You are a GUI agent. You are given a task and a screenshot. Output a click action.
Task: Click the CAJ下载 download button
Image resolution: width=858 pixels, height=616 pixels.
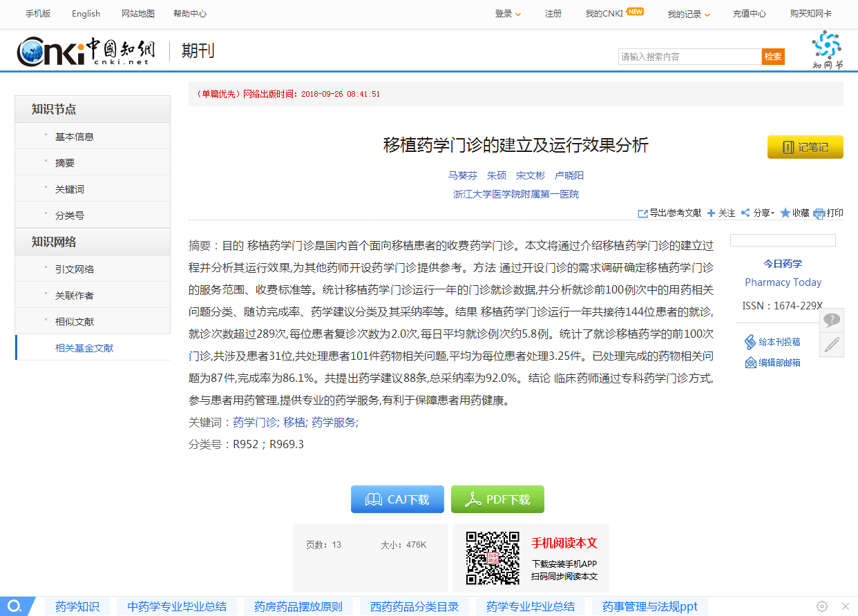(x=397, y=499)
